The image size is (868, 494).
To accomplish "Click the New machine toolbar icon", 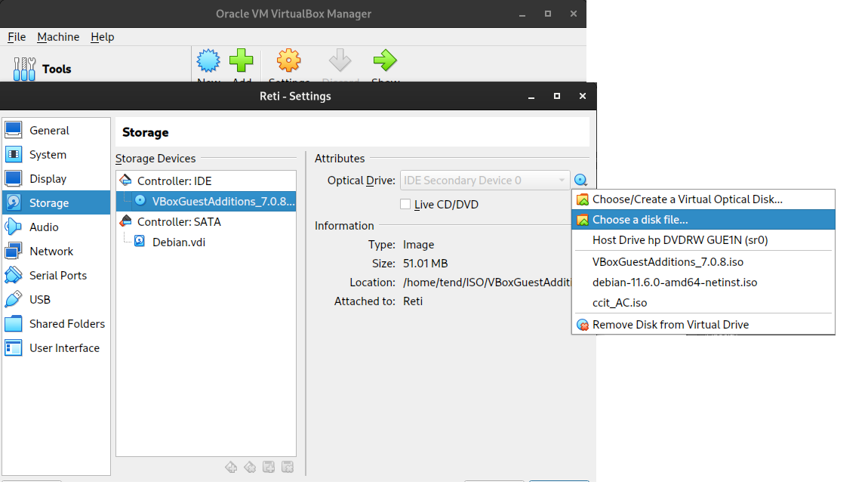I will coord(208,60).
